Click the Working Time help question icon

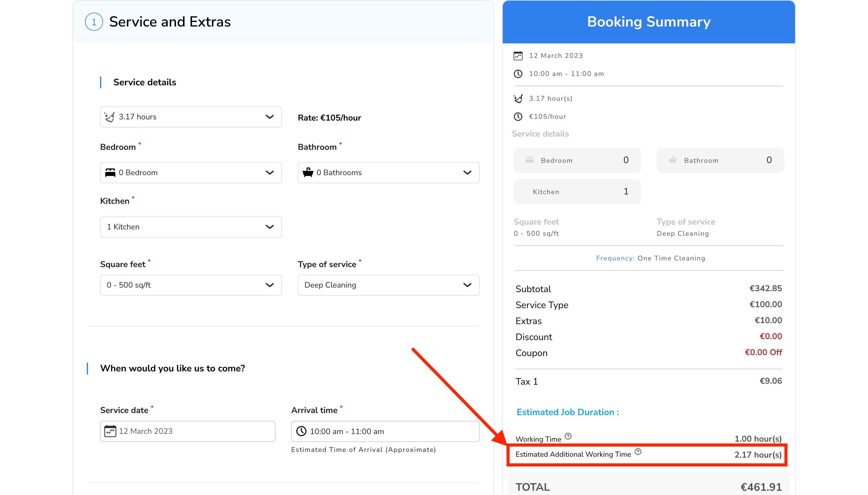(x=568, y=436)
